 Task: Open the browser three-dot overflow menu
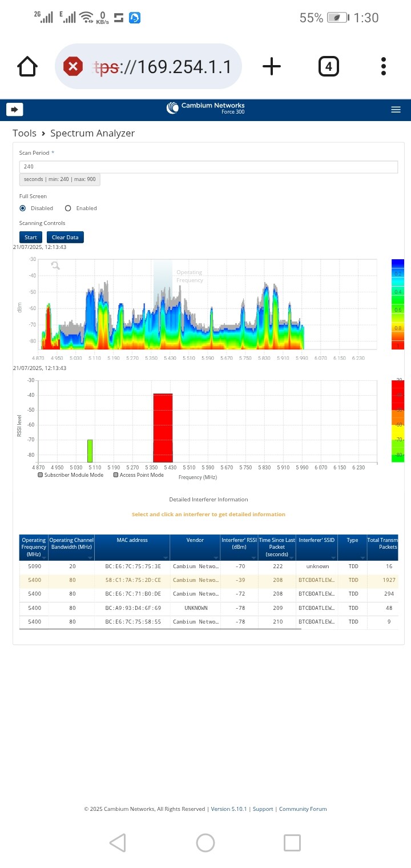384,67
